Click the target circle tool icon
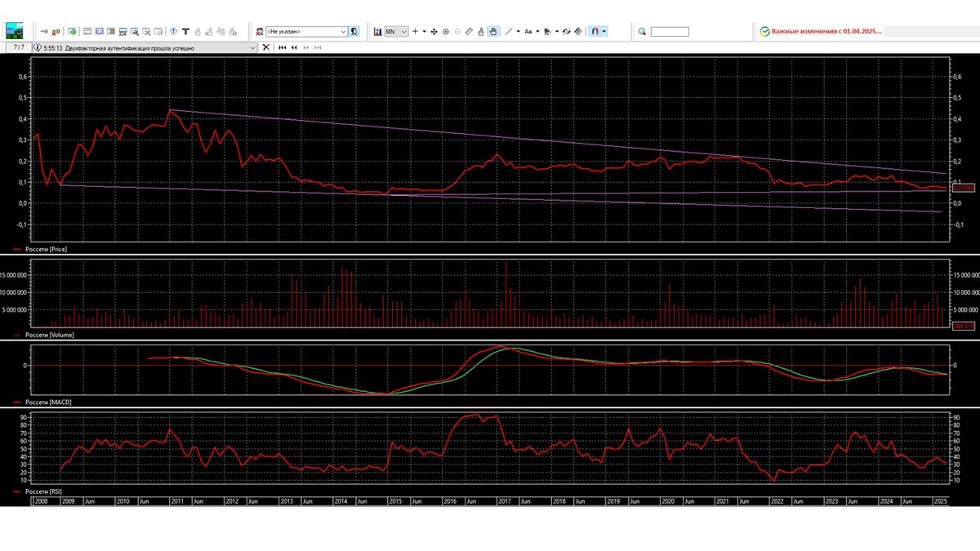Screen dimensions: 980x551 [x=446, y=32]
